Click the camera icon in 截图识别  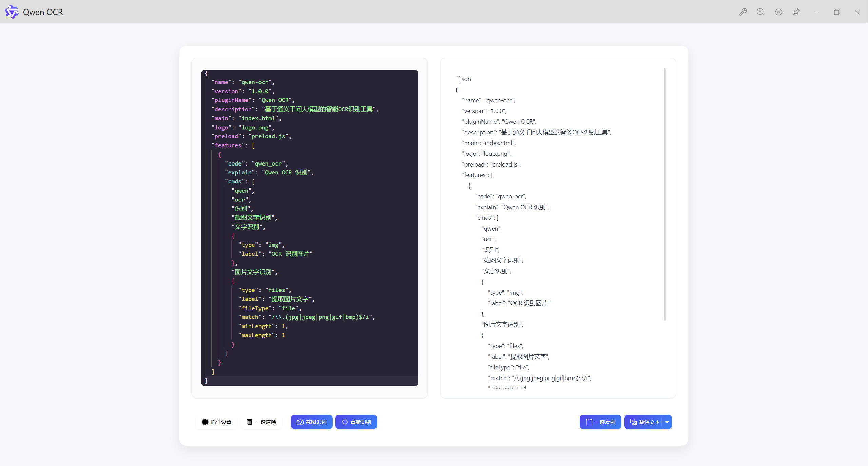coord(300,422)
